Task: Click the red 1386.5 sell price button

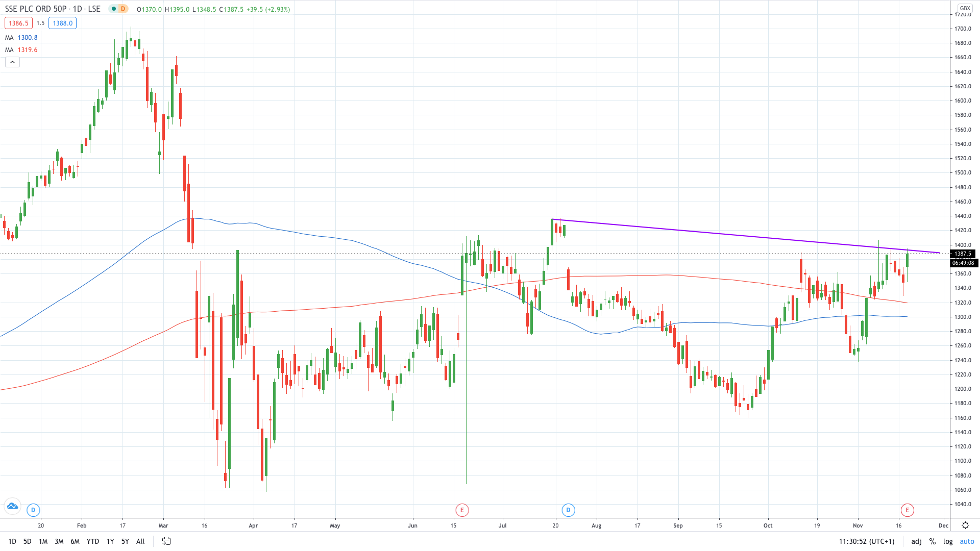Action: pyautogui.click(x=18, y=23)
